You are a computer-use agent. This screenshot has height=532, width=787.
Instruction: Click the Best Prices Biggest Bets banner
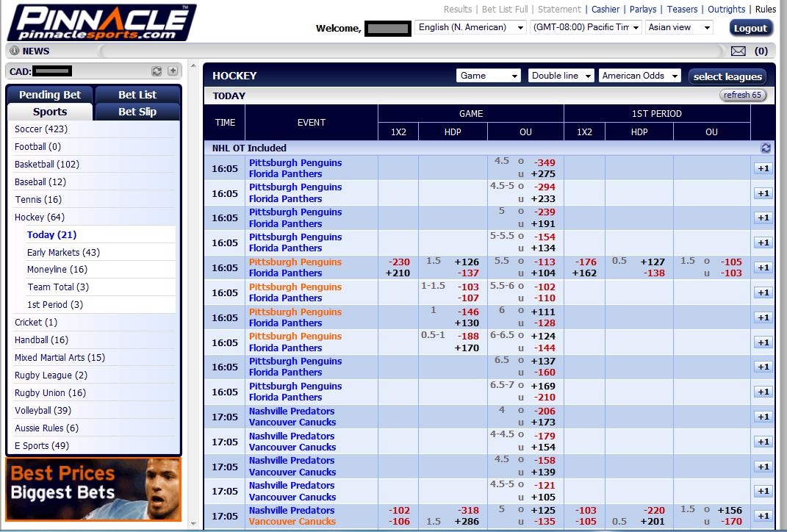point(93,489)
